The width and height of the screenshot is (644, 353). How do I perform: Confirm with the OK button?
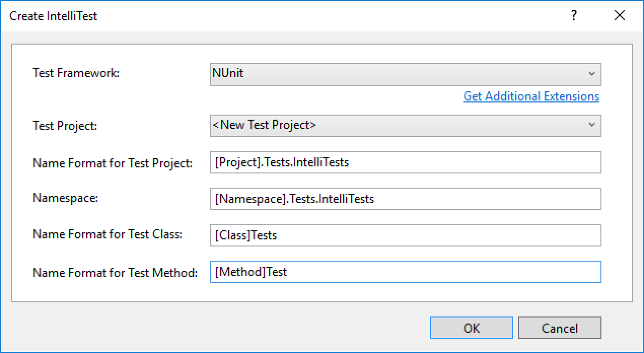click(471, 328)
